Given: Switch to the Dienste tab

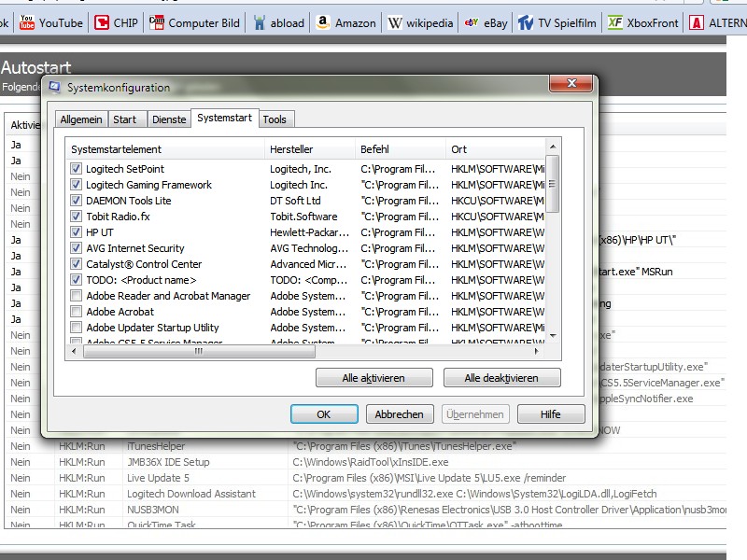Looking at the screenshot, I should point(169,119).
